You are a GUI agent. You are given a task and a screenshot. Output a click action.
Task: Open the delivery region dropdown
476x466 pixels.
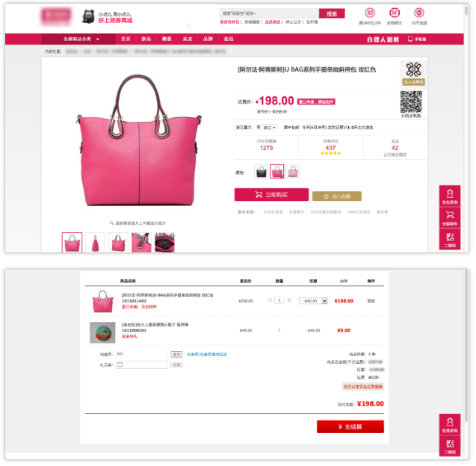[x=270, y=128]
